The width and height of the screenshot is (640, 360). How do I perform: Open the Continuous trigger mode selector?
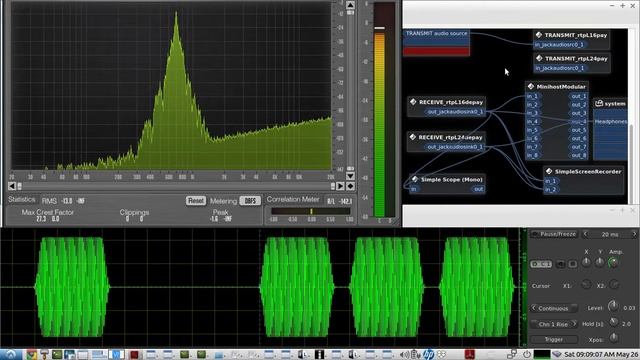[x=554, y=308]
